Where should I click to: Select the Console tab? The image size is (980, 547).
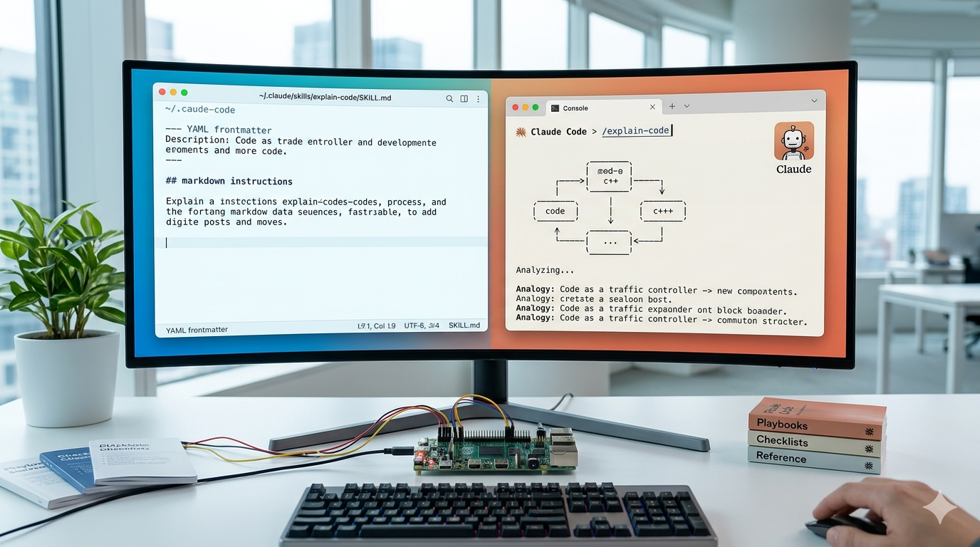[603, 108]
